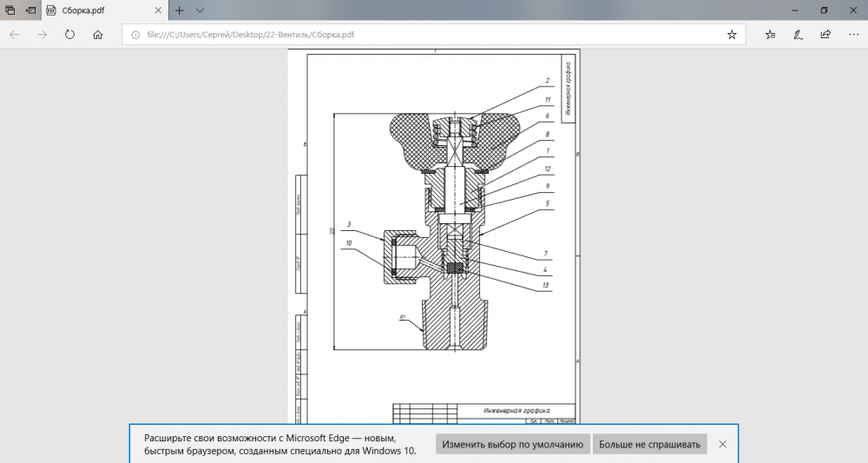Show tab previews with chevron arrow
This screenshot has height=463, width=868.
coord(200,10)
